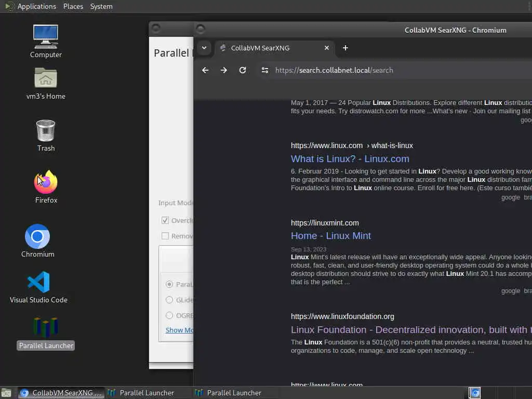Click the Show More link in Parallel Launcher
The image size is (532, 399).
[x=179, y=330]
